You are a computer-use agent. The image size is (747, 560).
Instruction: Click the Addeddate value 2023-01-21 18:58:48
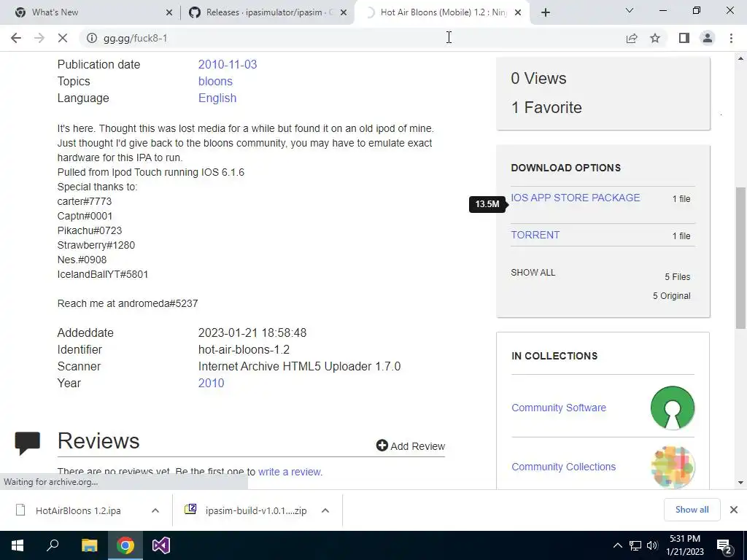point(252,332)
